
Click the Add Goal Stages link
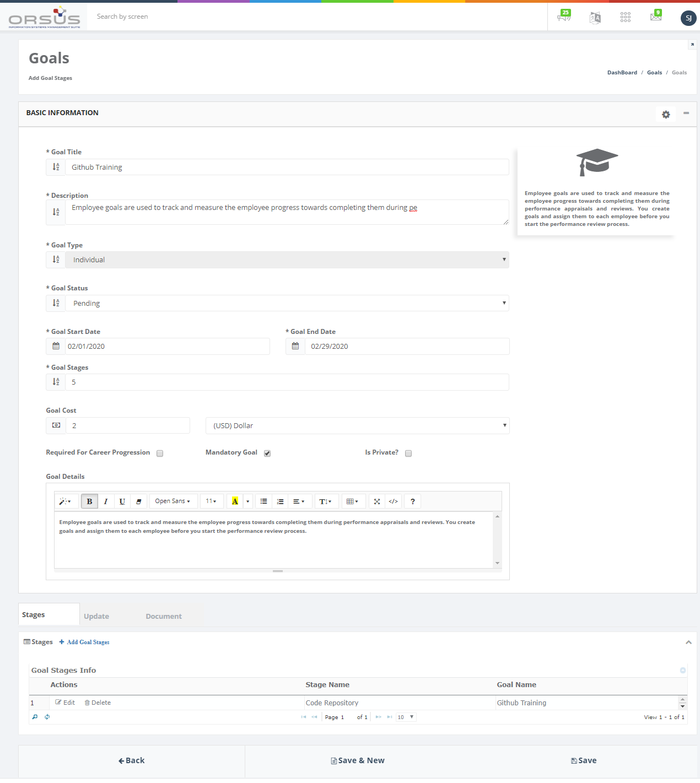88,642
